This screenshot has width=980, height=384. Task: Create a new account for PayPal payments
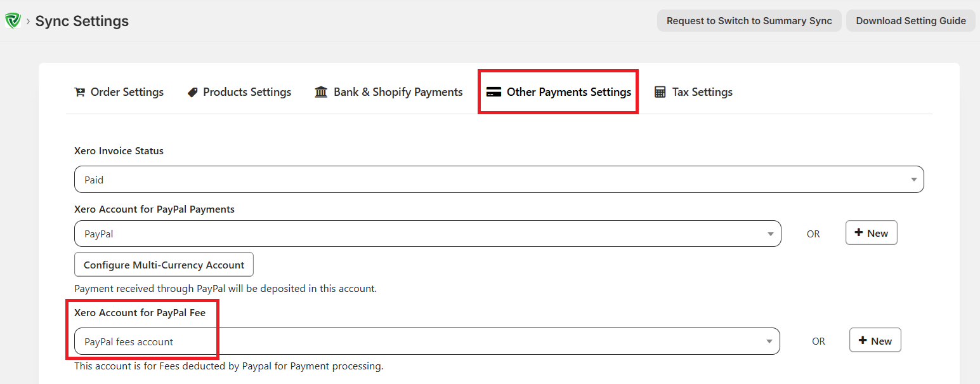click(871, 232)
